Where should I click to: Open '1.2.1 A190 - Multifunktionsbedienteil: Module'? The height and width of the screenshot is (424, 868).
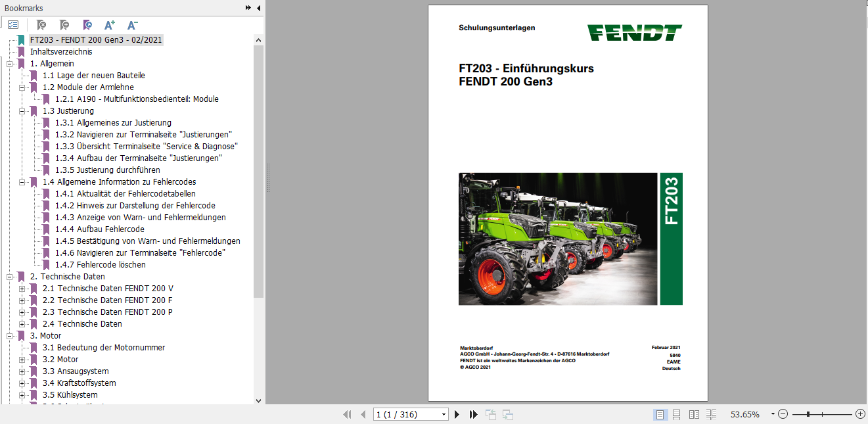pos(137,99)
